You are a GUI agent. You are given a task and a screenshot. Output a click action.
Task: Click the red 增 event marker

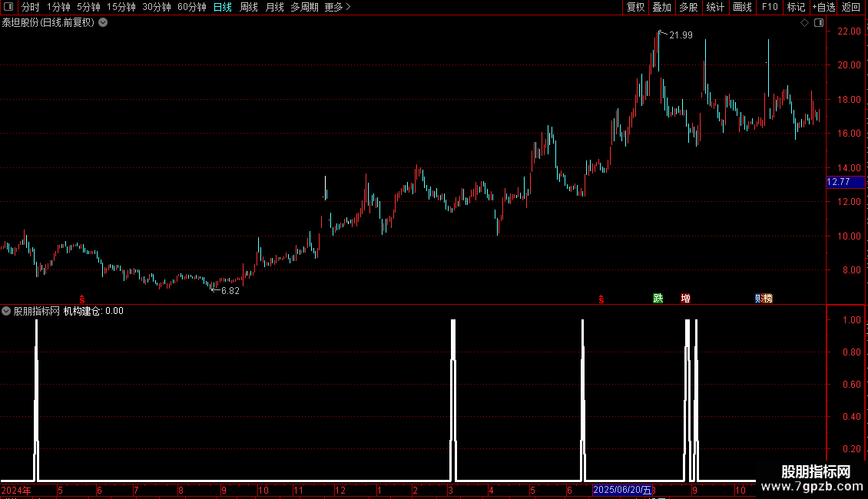[x=685, y=298]
